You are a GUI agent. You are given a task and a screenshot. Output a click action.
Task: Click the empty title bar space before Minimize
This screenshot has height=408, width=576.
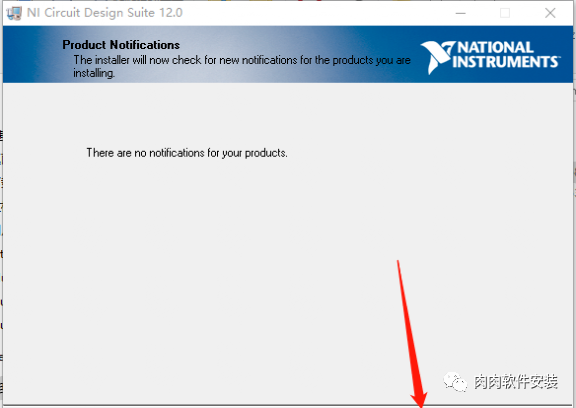point(316,13)
